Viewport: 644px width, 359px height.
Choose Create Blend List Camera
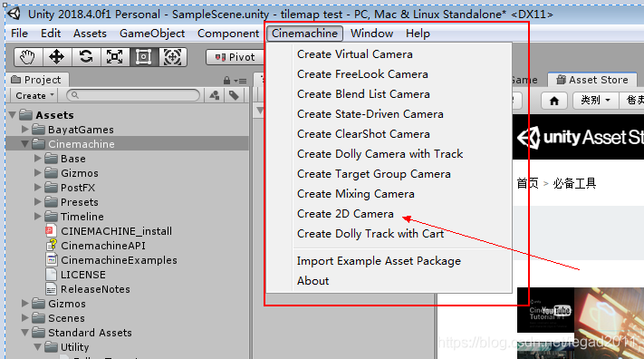[x=363, y=94]
